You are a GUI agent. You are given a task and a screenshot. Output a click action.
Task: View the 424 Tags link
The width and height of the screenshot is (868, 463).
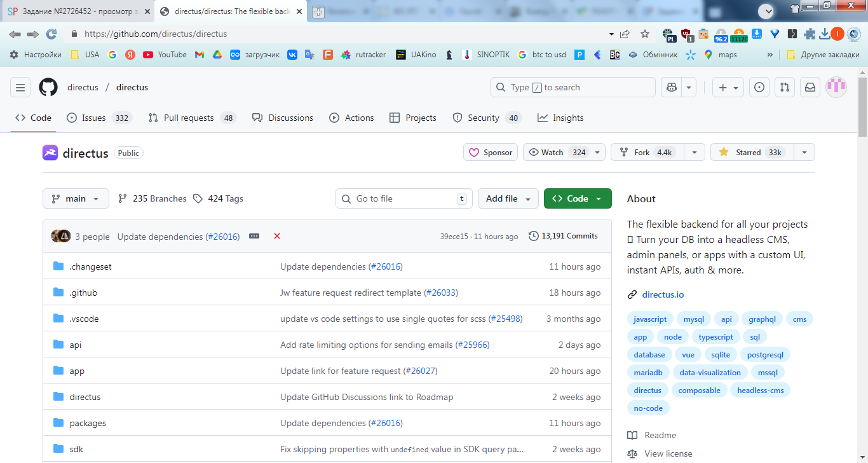point(218,198)
